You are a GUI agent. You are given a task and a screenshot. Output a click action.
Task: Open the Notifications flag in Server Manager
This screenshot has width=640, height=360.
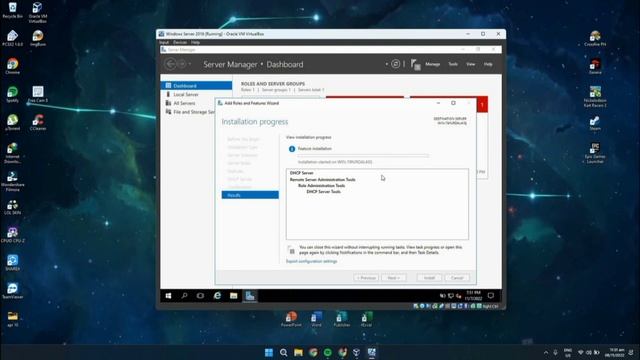415,64
